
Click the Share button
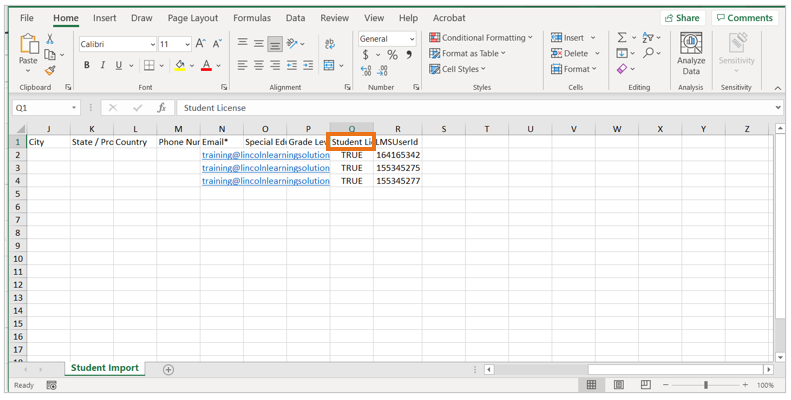coord(683,18)
